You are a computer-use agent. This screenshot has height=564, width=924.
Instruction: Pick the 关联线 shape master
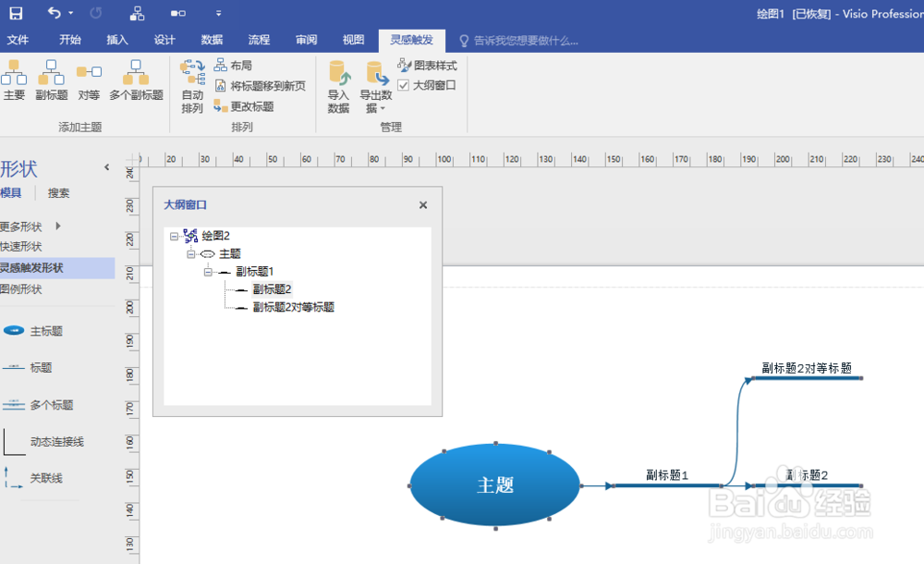[x=33, y=478]
